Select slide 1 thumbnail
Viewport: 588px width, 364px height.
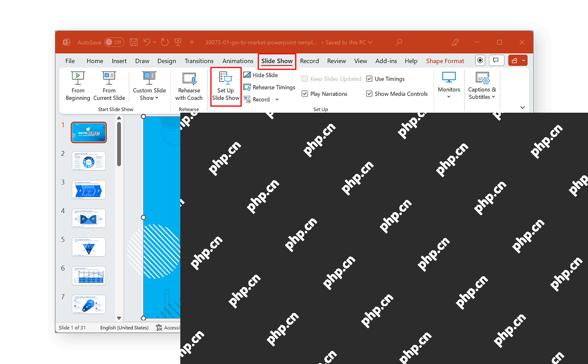click(89, 132)
